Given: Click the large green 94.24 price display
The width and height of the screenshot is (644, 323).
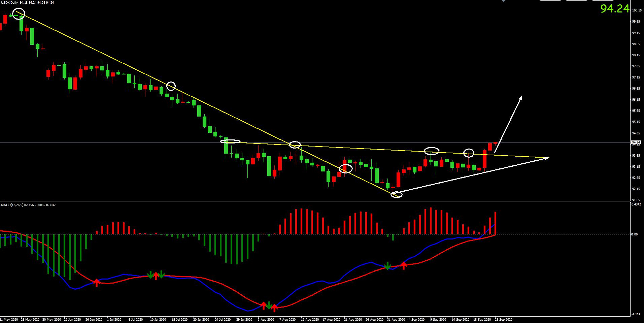Looking at the screenshot, I should [615, 9].
